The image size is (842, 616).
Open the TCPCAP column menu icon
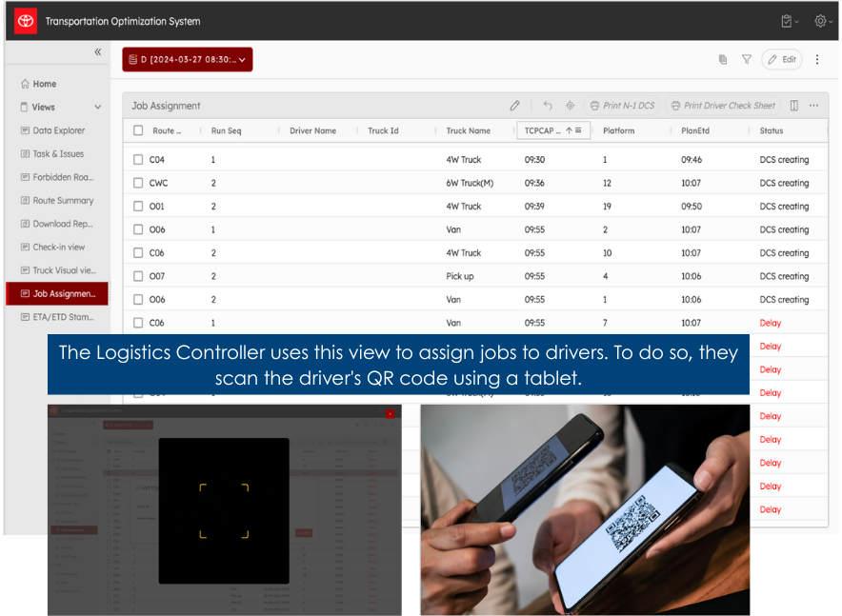coord(578,130)
